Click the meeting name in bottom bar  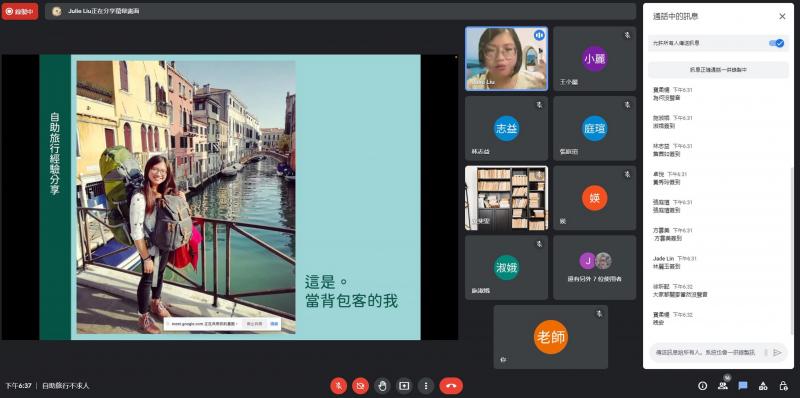[x=65, y=386]
